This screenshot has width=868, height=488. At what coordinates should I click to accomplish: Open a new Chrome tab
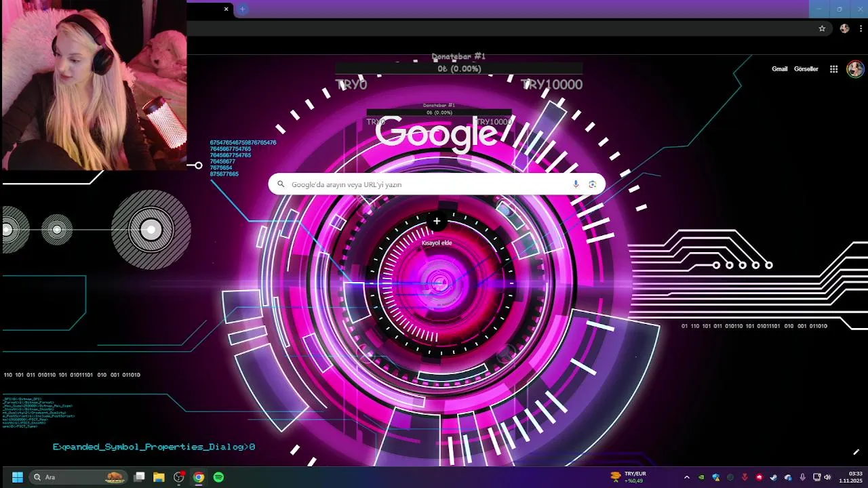[x=242, y=9]
